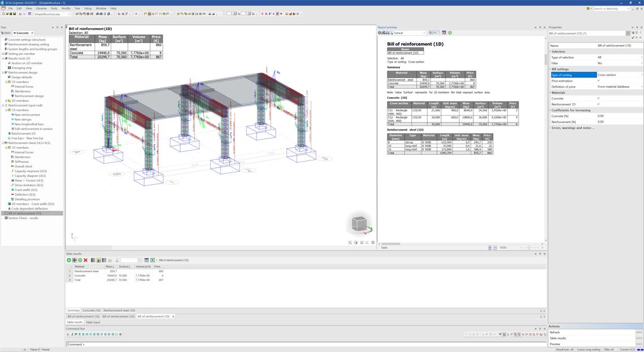Click the Preview action

click(555, 344)
